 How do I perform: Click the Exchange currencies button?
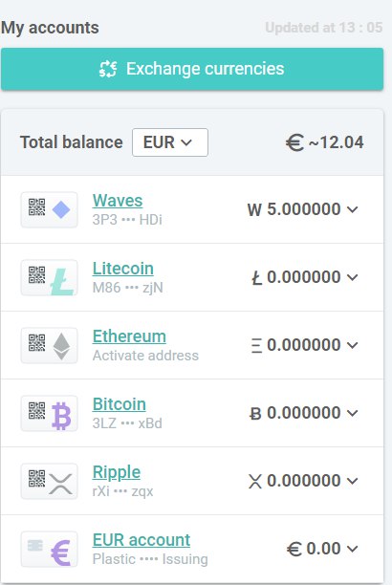pyautogui.click(x=192, y=69)
